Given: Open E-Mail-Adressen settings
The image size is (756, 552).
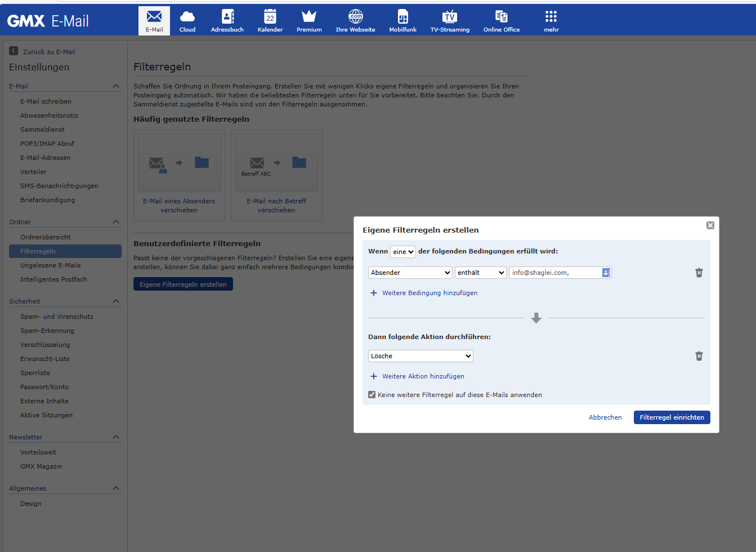Looking at the screenshot, I should [46, 158].
